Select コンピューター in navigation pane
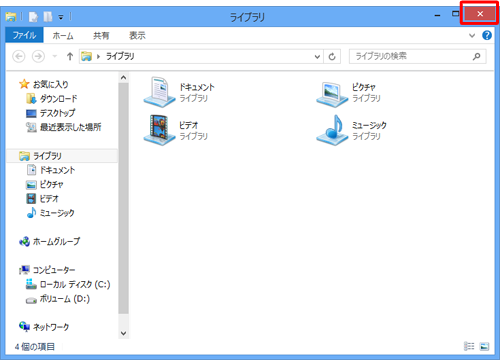The height and width of the screenshot is (360, 500). [47, 270]
